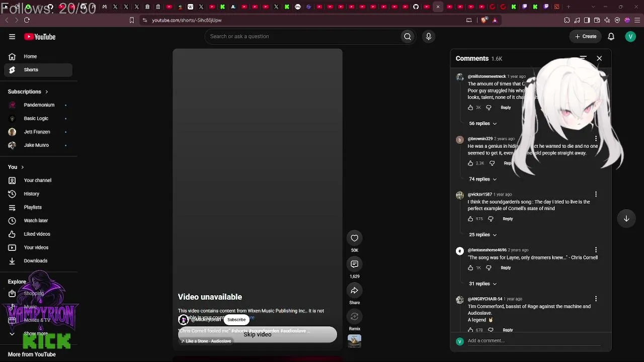Image resolution: width=644 pixels, height=362 pixels.
Task: Expand 56 replies under @millstonemeetneck
Action: pos(483,123)
